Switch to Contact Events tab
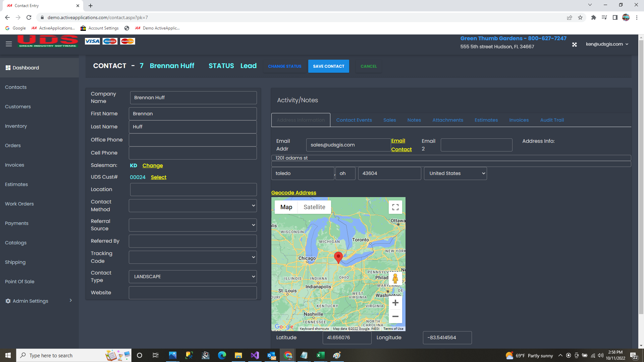 [x=354, y=120]
